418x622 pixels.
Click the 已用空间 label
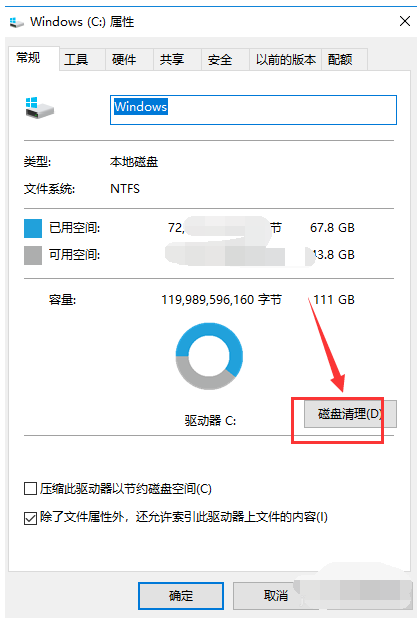click(x=74, y=228)
